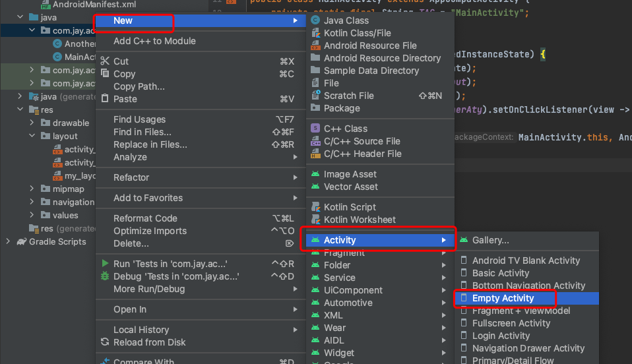Select the Another class file in tree
The image size is (632, 364).
[x=80, y=44]
